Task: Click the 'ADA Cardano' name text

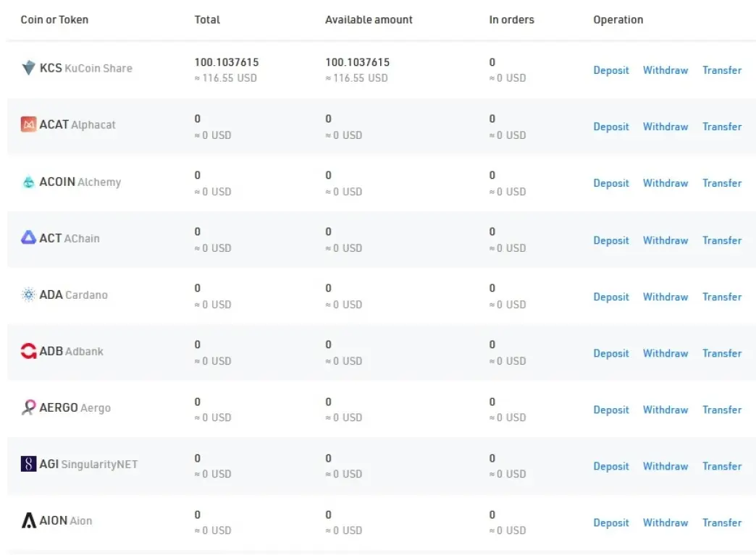Action: point(73,295)
